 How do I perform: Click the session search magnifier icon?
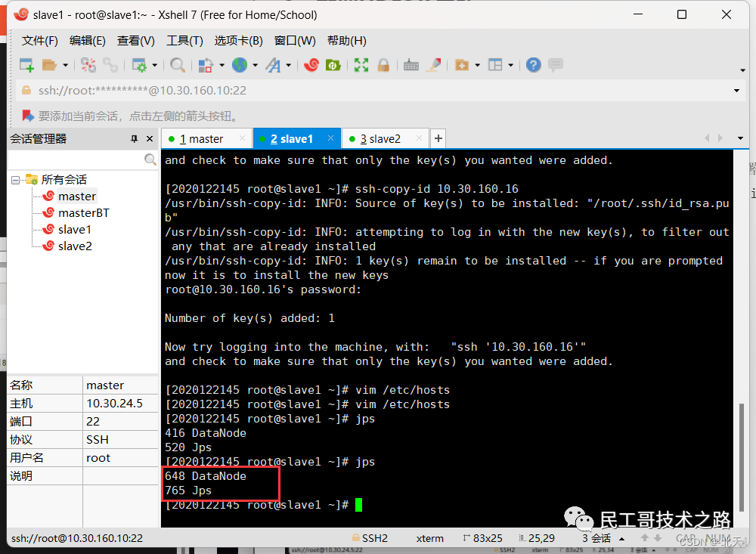coord(150,159)
